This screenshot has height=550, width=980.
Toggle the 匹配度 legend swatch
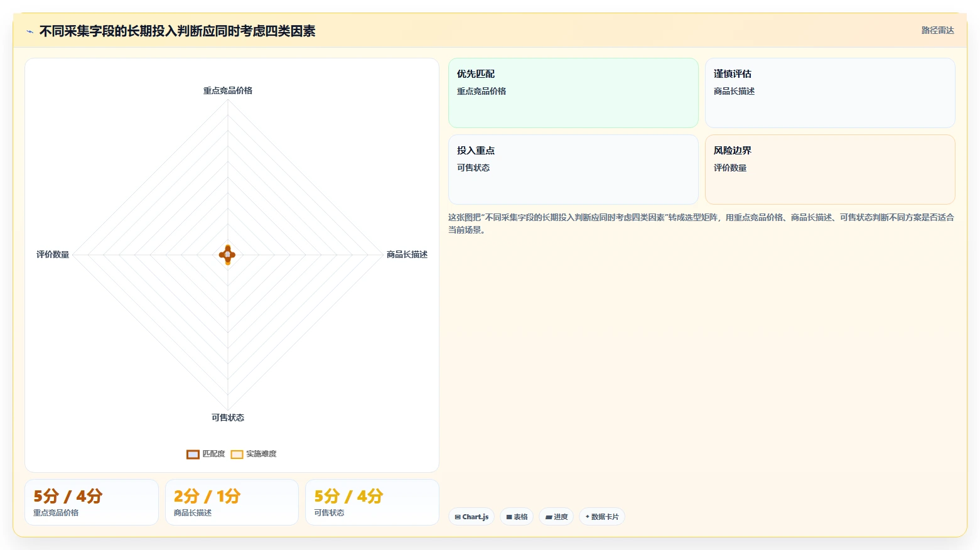[193, 454]
